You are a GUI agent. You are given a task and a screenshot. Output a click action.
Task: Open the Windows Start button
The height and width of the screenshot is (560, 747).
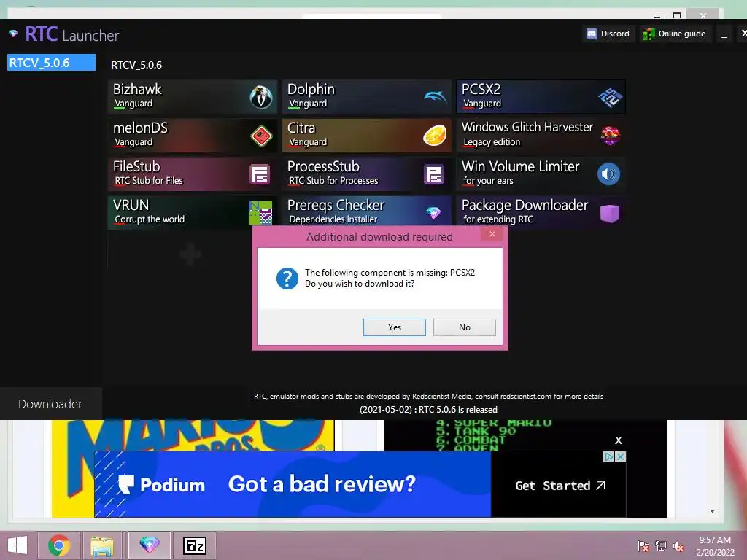pyautogui.click(x=18, y=545)
